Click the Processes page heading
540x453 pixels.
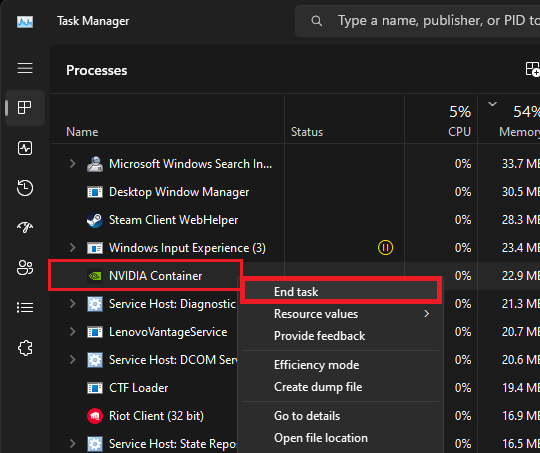point(97,70)
